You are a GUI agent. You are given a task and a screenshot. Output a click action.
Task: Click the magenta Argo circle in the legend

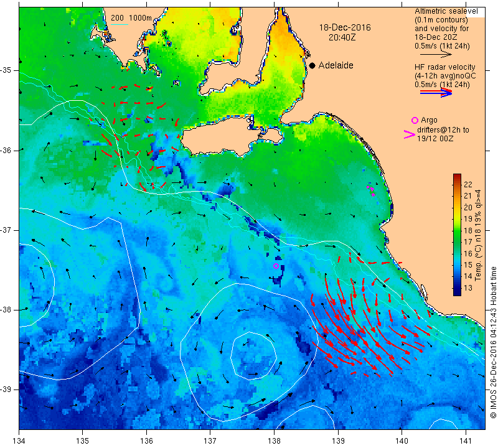click(x=415, y=120)
